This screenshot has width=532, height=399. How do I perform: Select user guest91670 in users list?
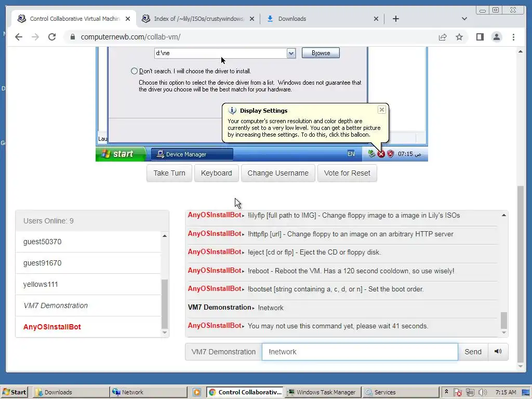[88, 263]
